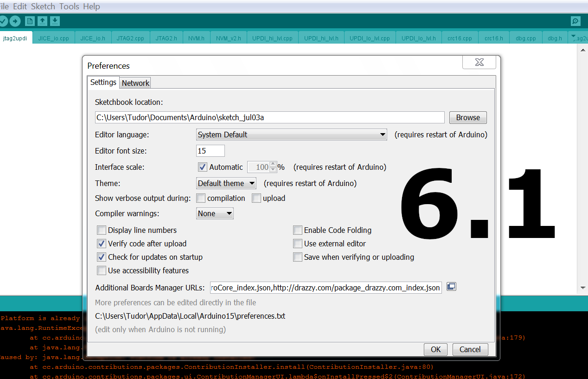Click the Editor font size field
Image resolution: width=588 pixels, height=379 pixels.
[211, 151]
